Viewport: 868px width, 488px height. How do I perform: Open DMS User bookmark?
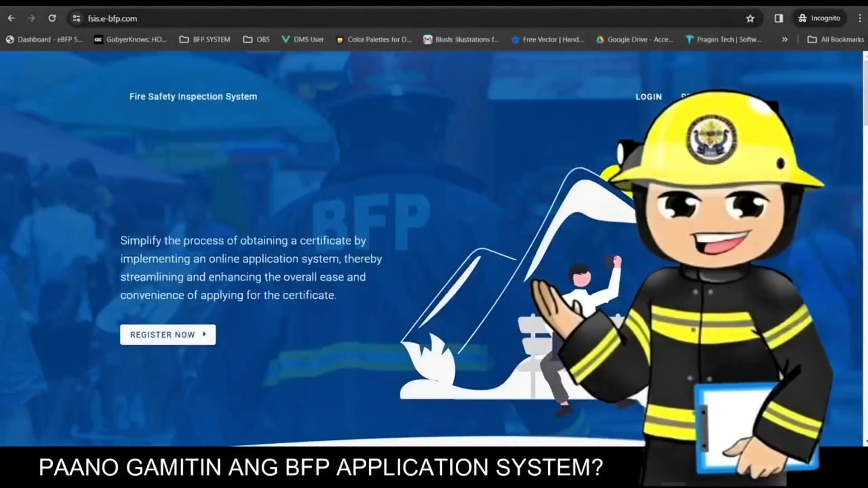(303, 39)
